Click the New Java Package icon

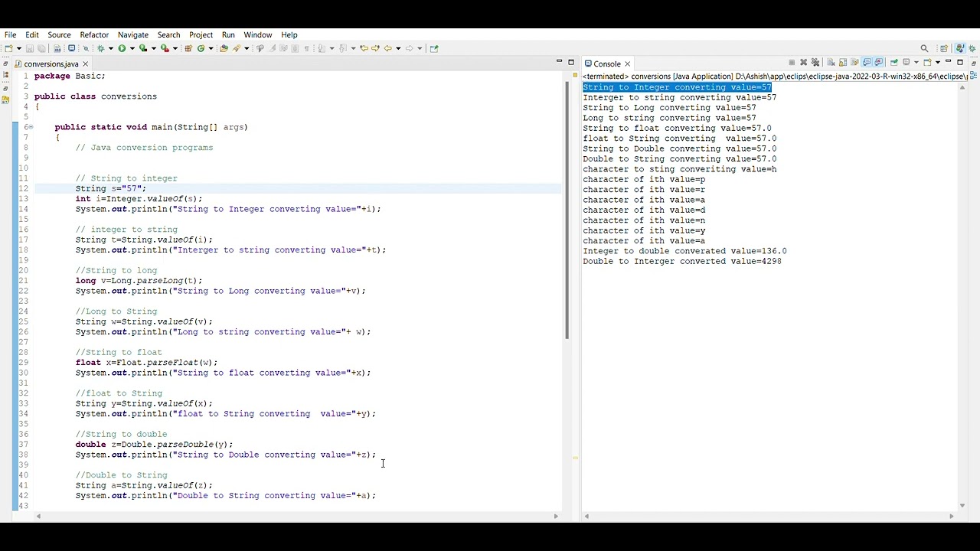(188, 48)
